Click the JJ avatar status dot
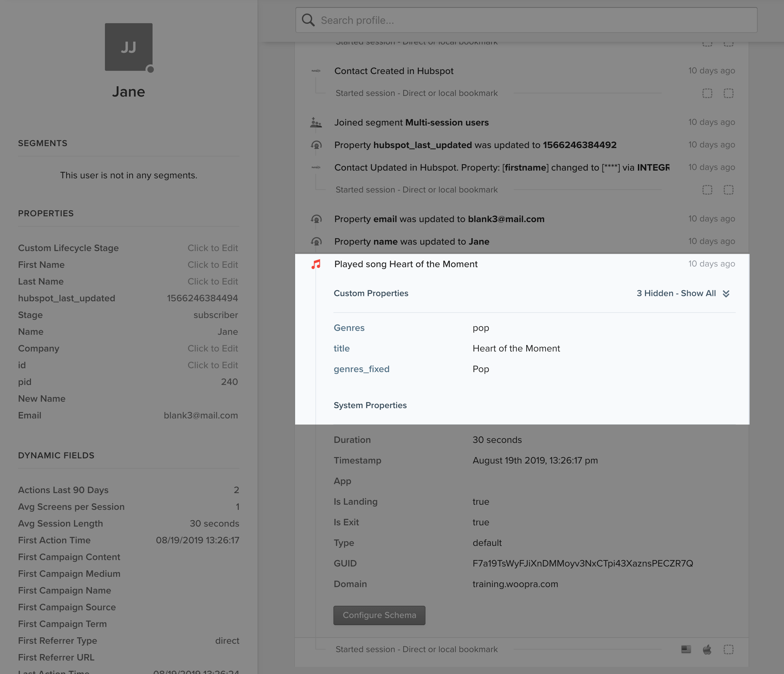Viewport: 784px width, 674px height. 151,69
